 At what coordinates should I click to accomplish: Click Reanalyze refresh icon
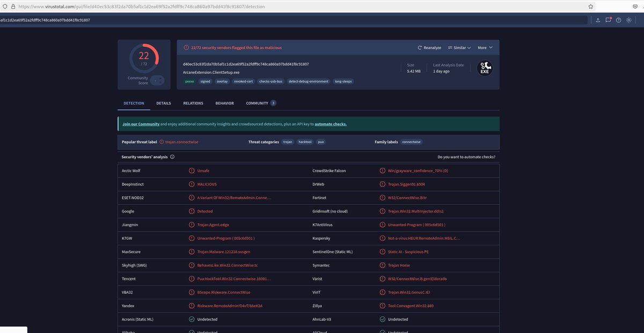click(x=420, y=48)
